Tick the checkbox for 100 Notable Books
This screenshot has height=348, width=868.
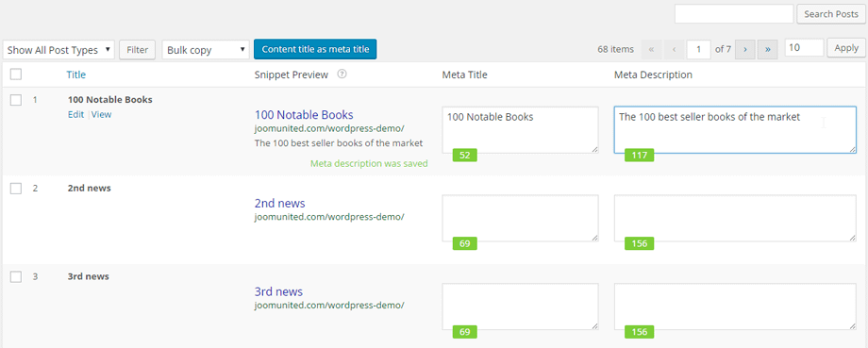pos(16,100)
